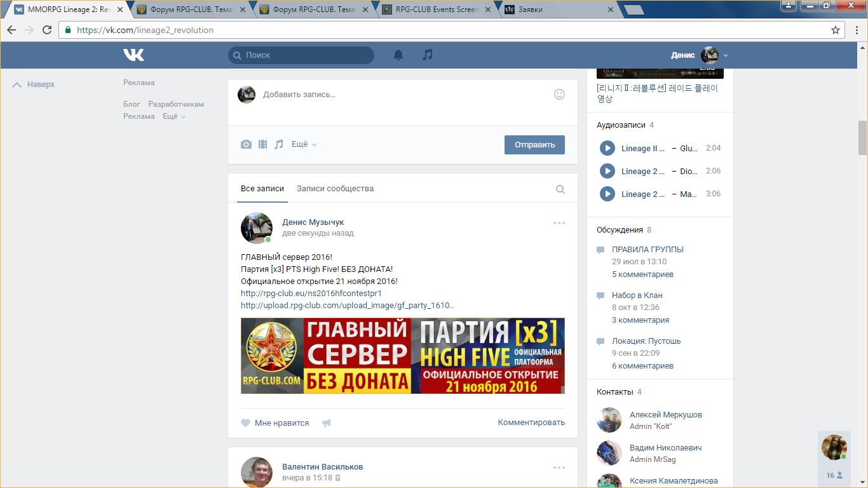Like the post with Мне нравится

coord(275,423)
